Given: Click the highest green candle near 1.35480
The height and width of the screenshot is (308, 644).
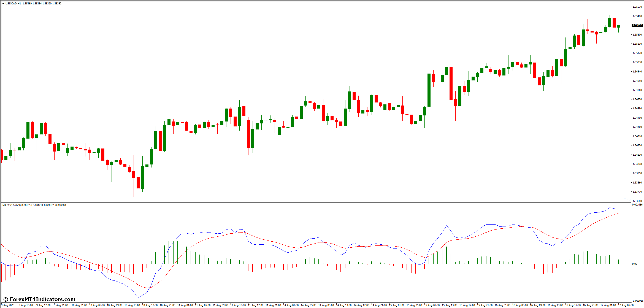Looking at the screenshot, I should (610, 22).
